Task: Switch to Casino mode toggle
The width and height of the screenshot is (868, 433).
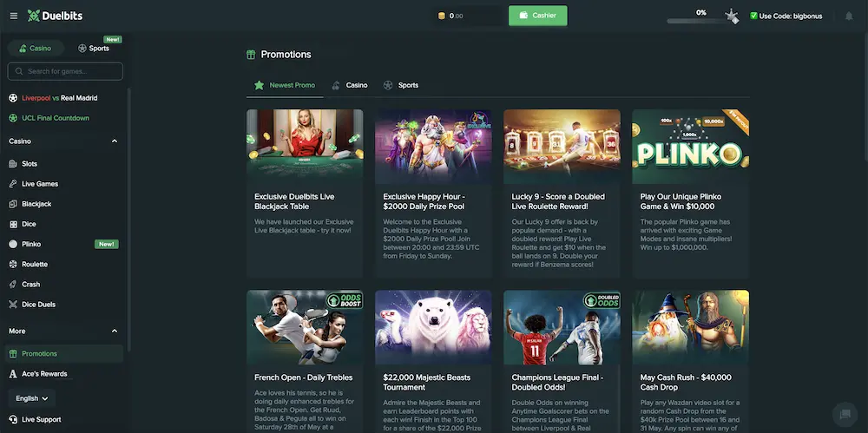Action: coord(36,49)
